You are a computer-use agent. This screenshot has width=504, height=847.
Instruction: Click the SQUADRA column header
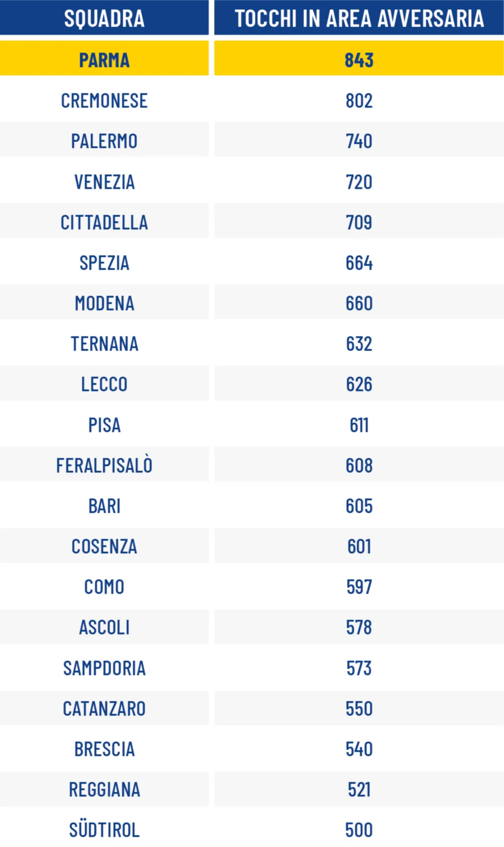pyautogui.click(x=104, y=18)
